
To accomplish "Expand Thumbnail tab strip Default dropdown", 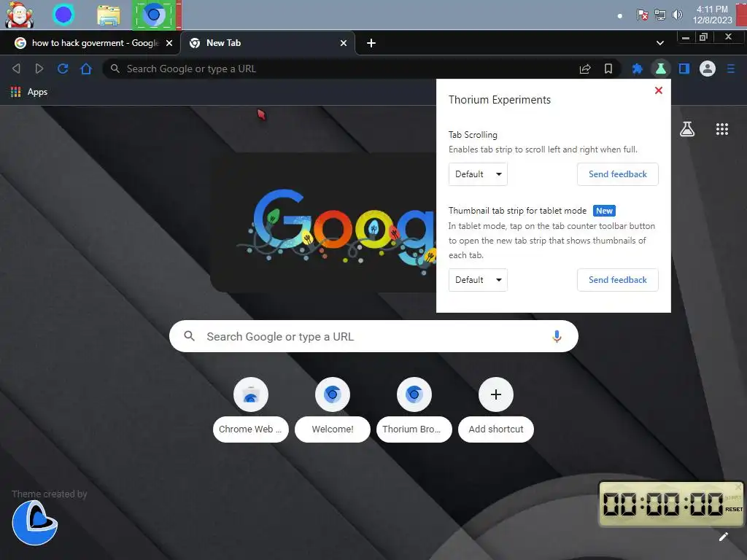I will [478, 280].
